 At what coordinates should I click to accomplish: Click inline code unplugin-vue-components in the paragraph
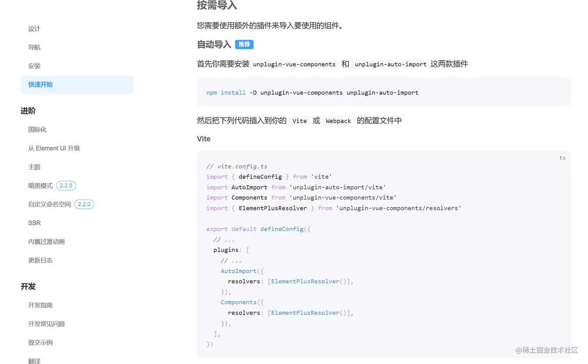(x=294, y=64)
